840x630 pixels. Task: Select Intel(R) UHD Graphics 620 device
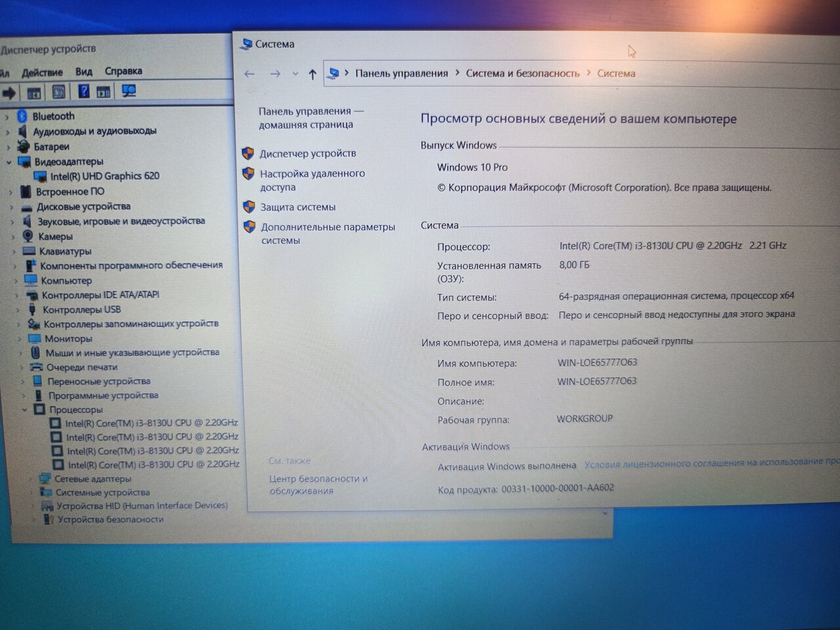coord(104,176)
